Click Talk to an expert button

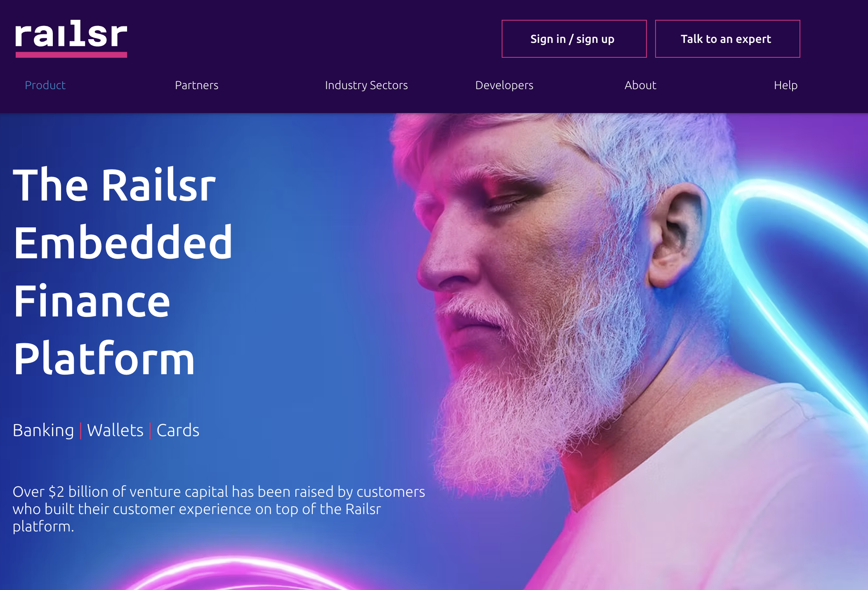pos(727,39)
